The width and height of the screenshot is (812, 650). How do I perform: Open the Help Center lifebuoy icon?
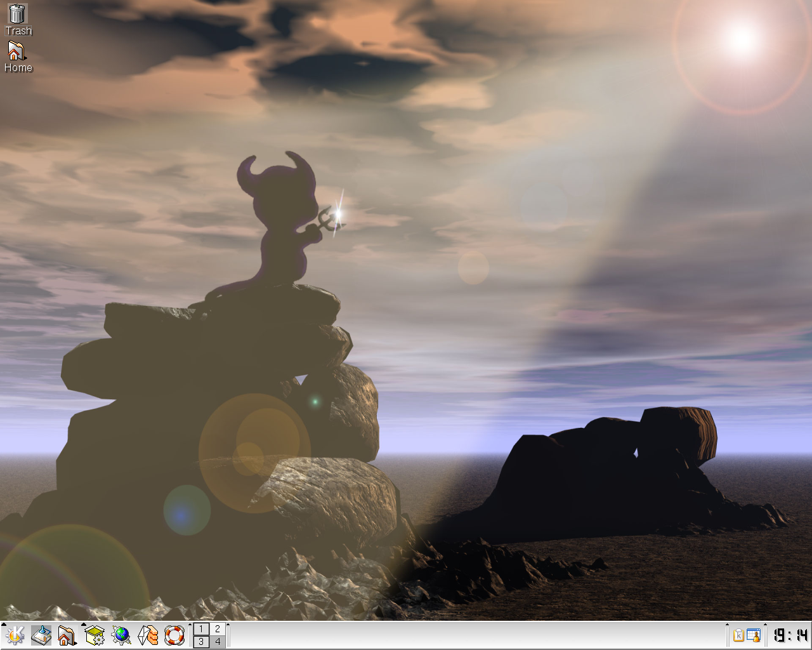click(x=174, y=635)
